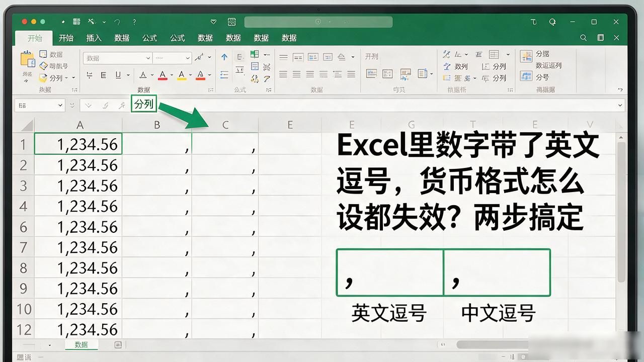The image size is (644, 362).
Task: Expand the formula bar with the chevron
Action: pyautogui.click(x=619, y=106)
